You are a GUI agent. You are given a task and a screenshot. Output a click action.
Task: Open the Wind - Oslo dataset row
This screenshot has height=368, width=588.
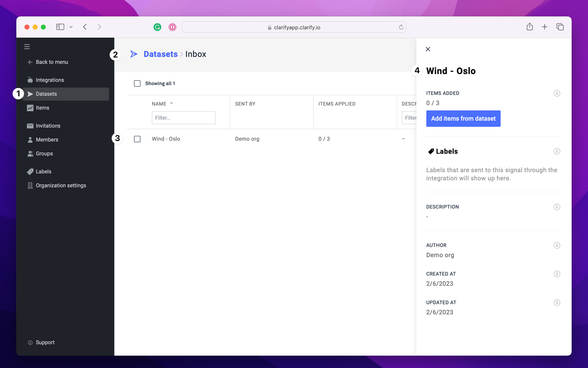(x=166, y=139)
